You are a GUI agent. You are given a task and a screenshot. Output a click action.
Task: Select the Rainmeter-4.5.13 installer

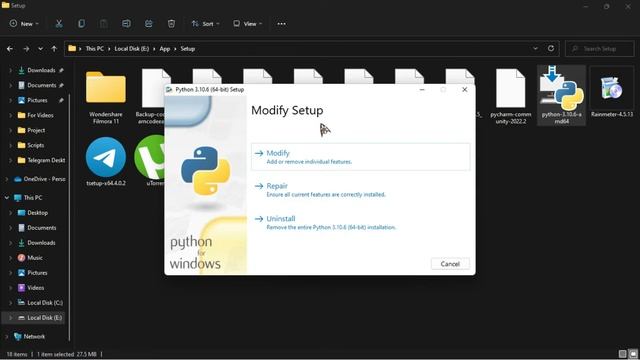pos(612,93)
